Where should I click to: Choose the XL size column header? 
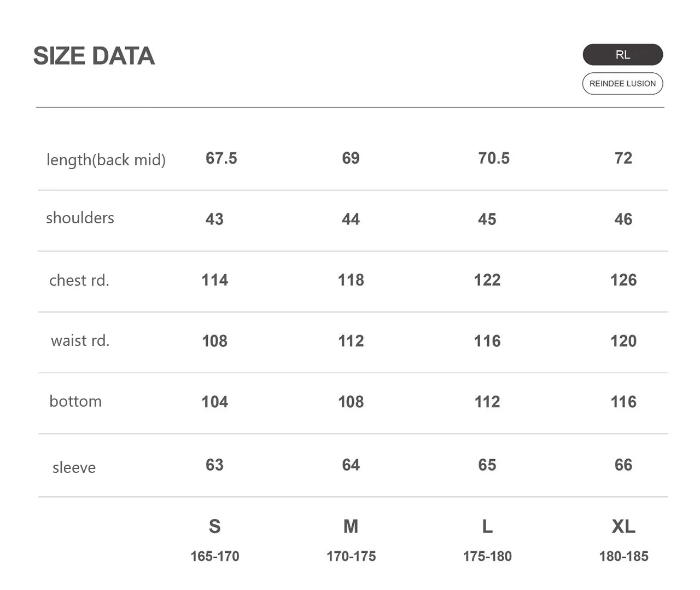(623, 527)
